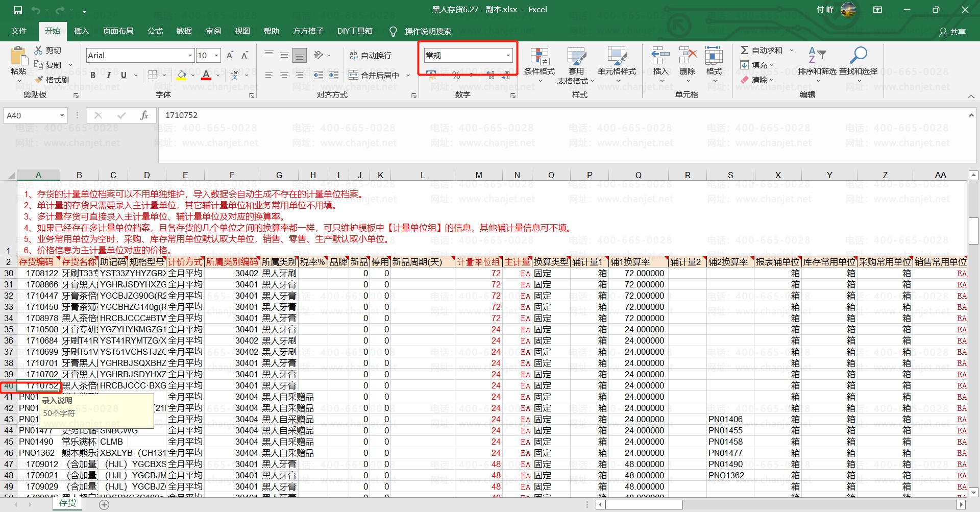Click user account 付峰

click(x=825, y=10)
